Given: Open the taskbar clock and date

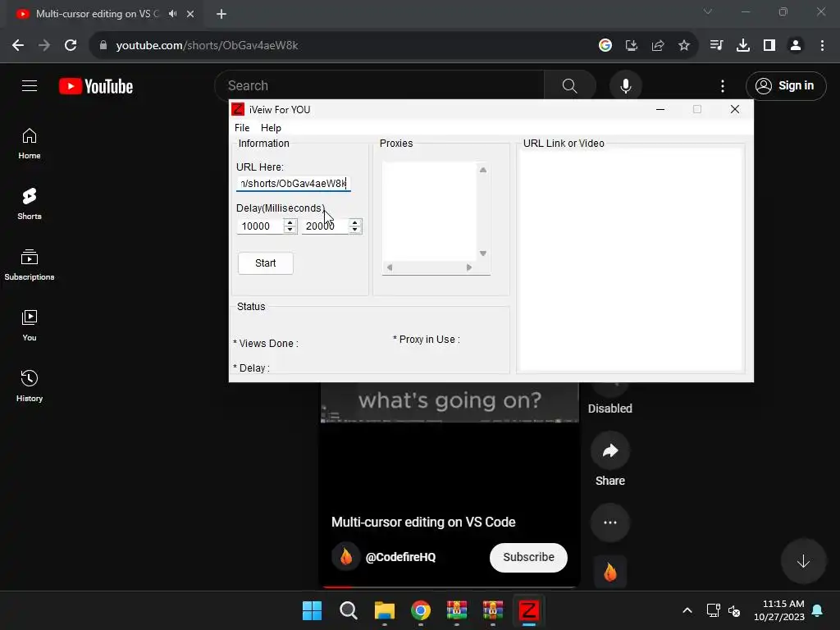Looking at the screenshot, I should point(779,610).
